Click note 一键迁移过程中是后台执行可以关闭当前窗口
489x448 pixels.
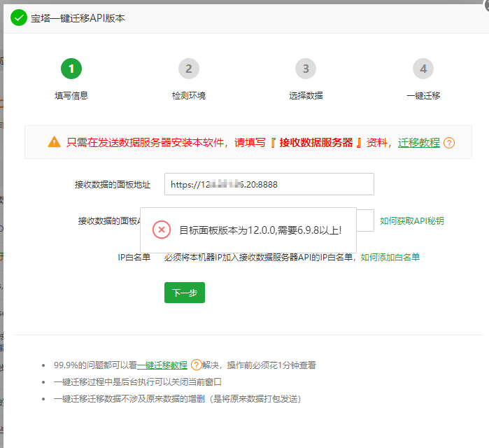(x=138, y=382)
